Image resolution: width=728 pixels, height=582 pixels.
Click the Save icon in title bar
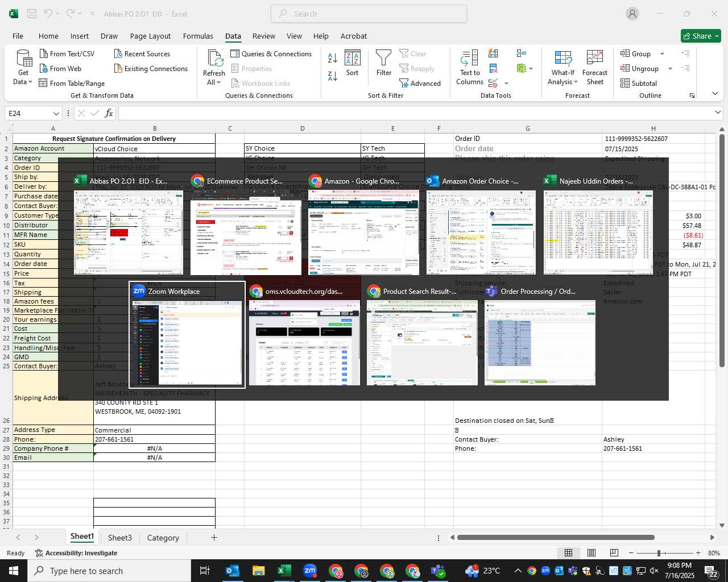coord(32,14)
